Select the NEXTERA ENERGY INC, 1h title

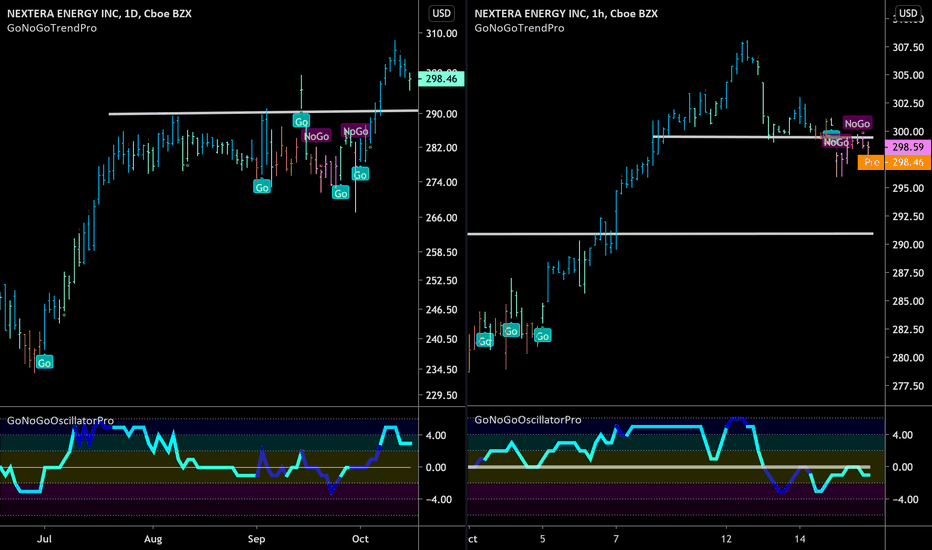point(566,13)
